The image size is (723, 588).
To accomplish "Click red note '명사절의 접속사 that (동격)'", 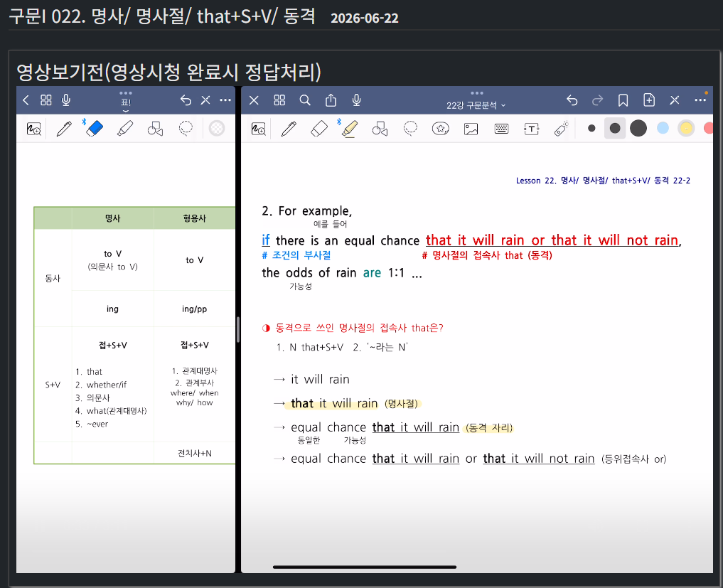I will click(487, 255).
